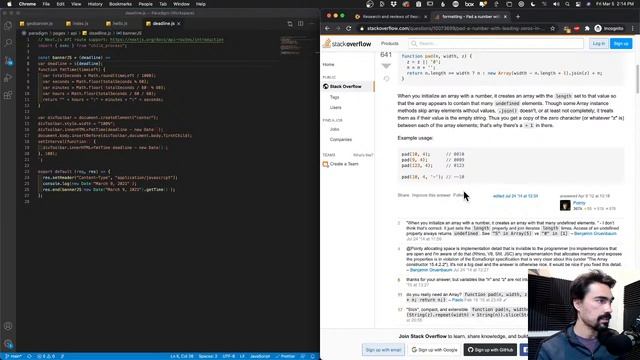Image resolution: width=640 pixels, height=360 pixels.
Task: Open the Chrome three-dot menu
Action: tap(633, 29)
